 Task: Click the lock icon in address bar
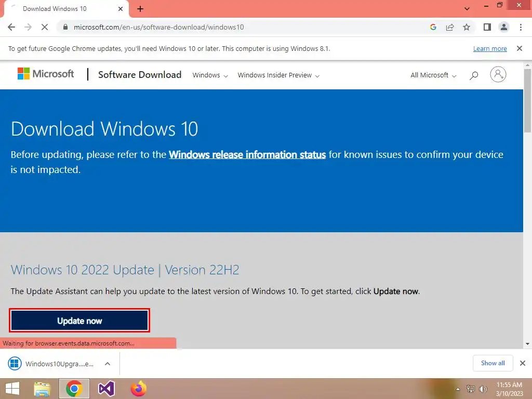[x=65, y=27]
